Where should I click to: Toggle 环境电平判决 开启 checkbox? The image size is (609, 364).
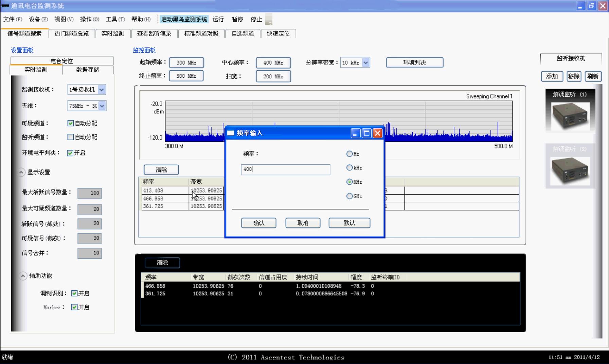pyautogui.click(x=70, y=153)
